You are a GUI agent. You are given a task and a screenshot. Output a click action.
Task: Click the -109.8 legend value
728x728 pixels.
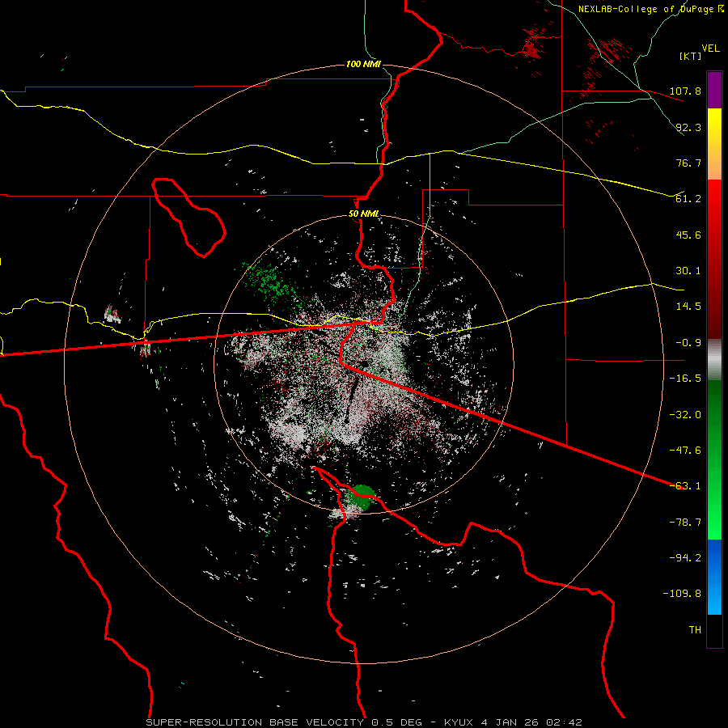pos(682,594)
